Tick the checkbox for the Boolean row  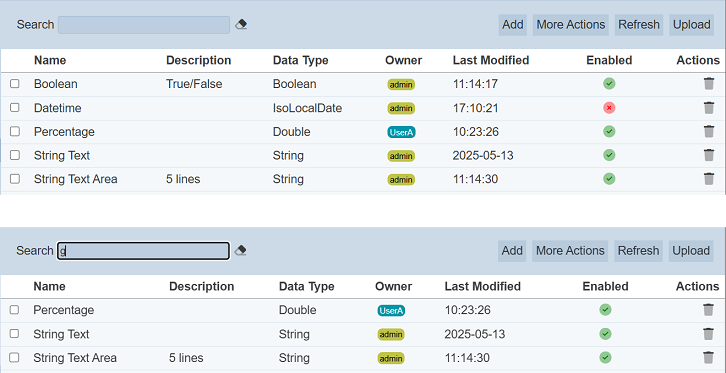[15, 84]
